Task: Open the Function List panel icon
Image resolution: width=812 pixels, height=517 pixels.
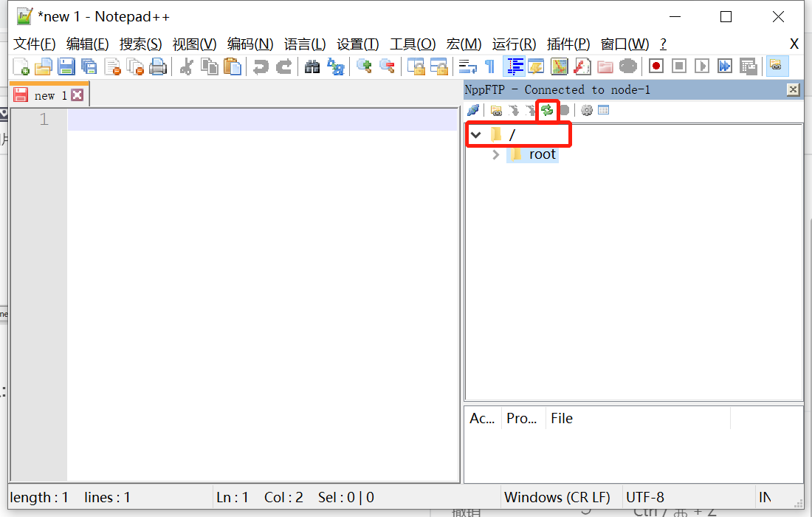Action: (x=582, y=66)
